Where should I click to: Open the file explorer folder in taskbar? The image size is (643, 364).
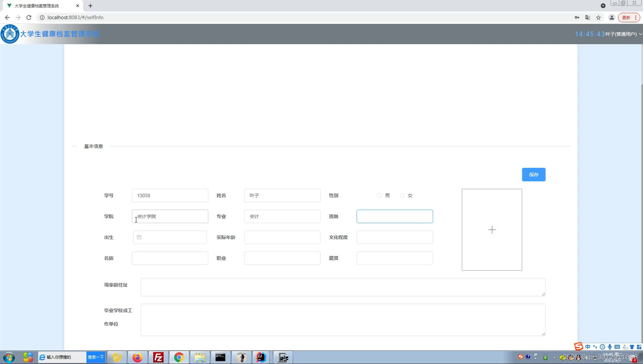click(200, 357)
